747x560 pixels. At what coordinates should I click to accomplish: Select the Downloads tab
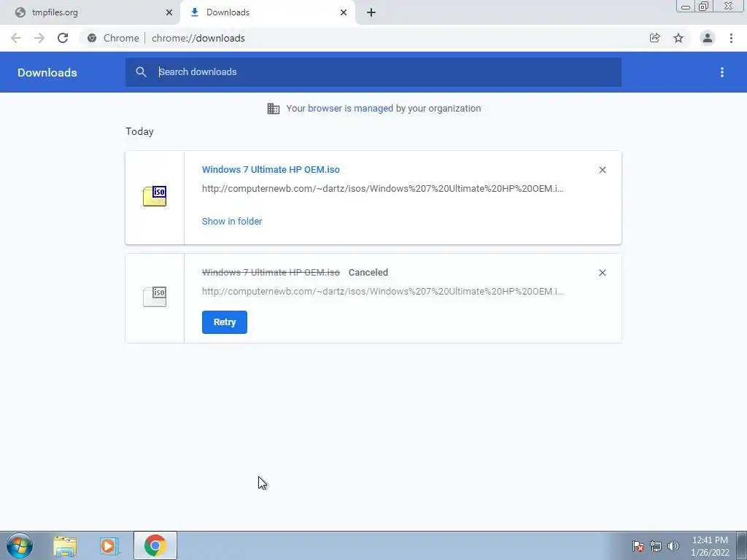click(x=268, y=12)
